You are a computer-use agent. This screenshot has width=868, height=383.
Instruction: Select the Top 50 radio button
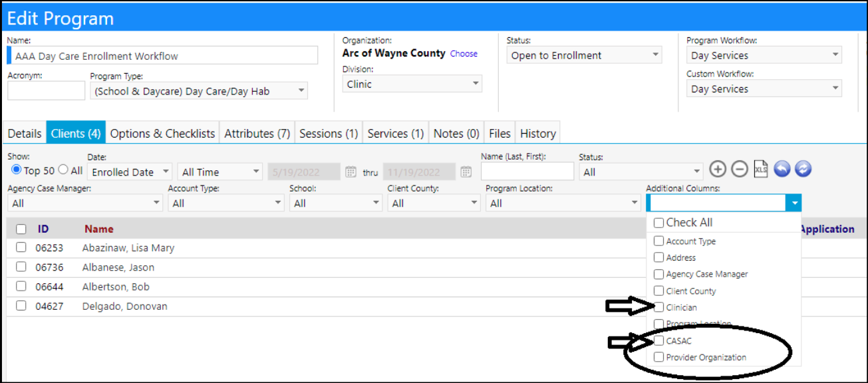(17, 170)
